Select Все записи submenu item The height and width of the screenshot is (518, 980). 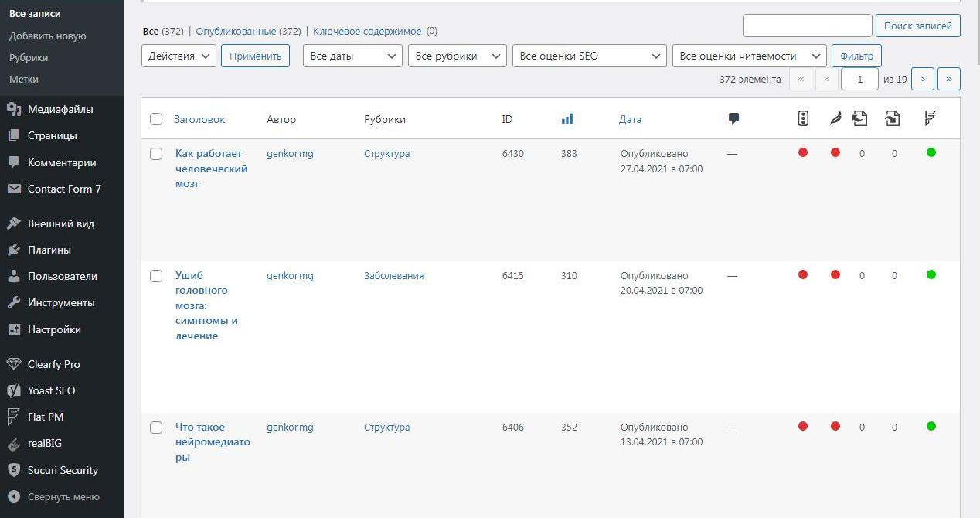click(35, 14)
